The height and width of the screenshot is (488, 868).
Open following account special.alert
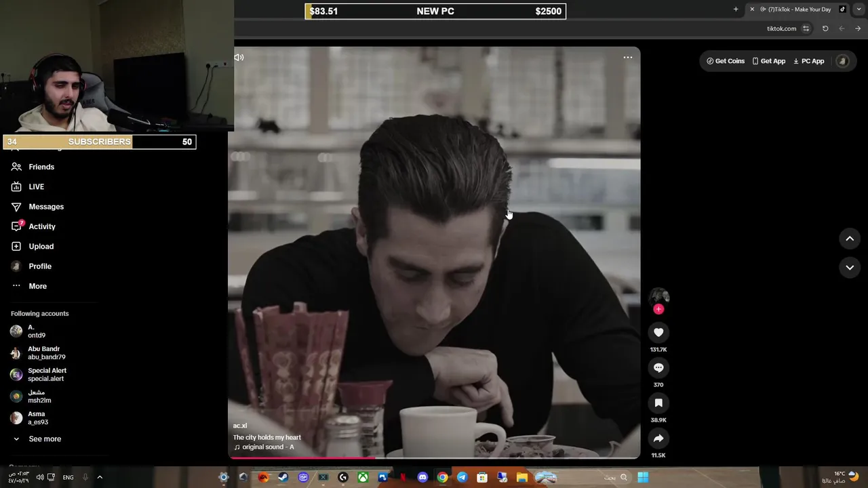click(x=39, y=374)
